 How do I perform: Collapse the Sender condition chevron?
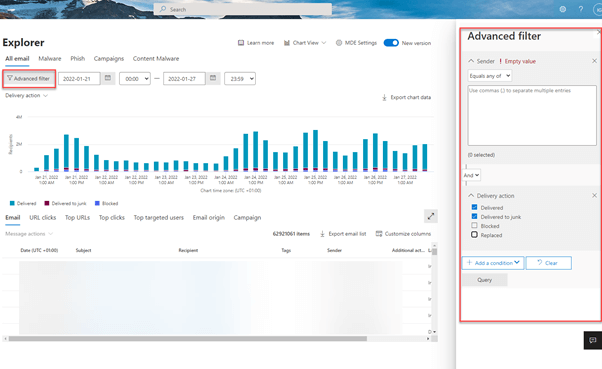pyautogui.click(x=471, y=61)
